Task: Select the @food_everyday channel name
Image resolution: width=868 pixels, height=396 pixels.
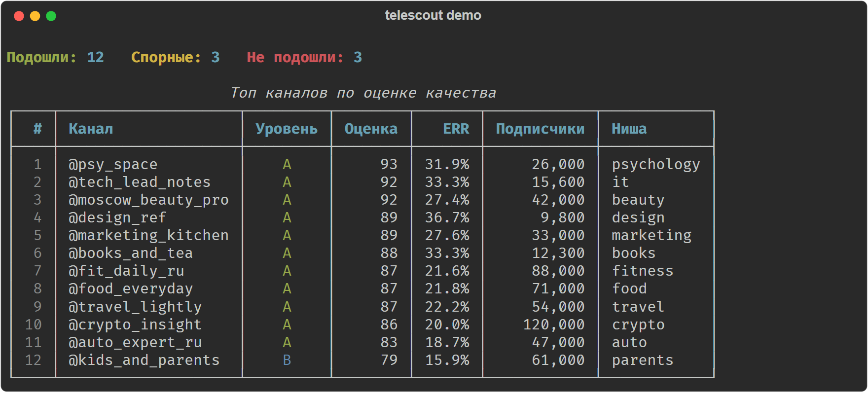Action: (x=131, y=288)
